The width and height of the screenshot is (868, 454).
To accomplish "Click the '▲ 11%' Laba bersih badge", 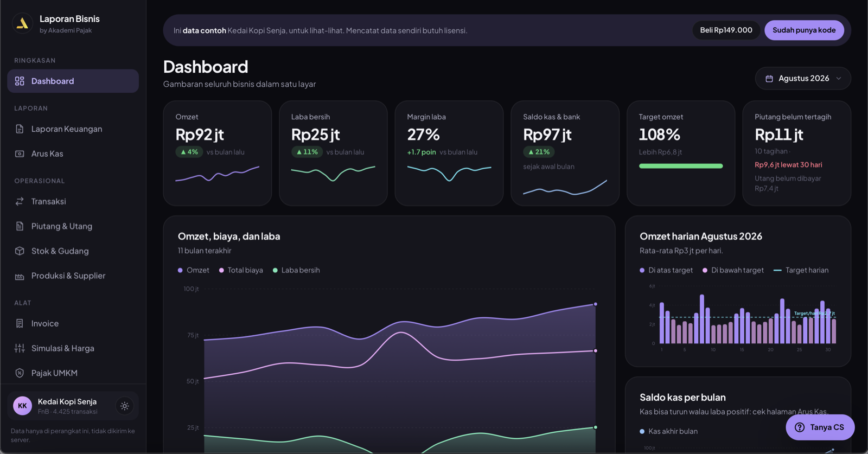I will [307, 152].
